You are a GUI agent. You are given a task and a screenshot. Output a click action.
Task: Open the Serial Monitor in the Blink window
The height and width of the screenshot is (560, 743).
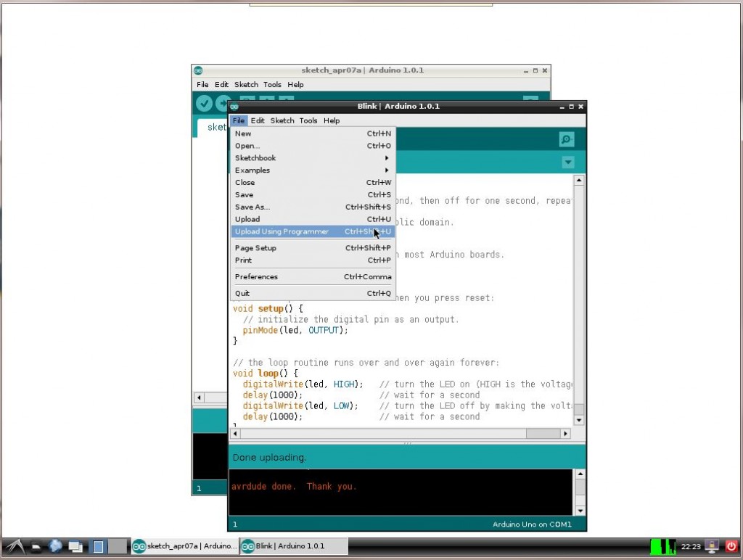(566, 139)
